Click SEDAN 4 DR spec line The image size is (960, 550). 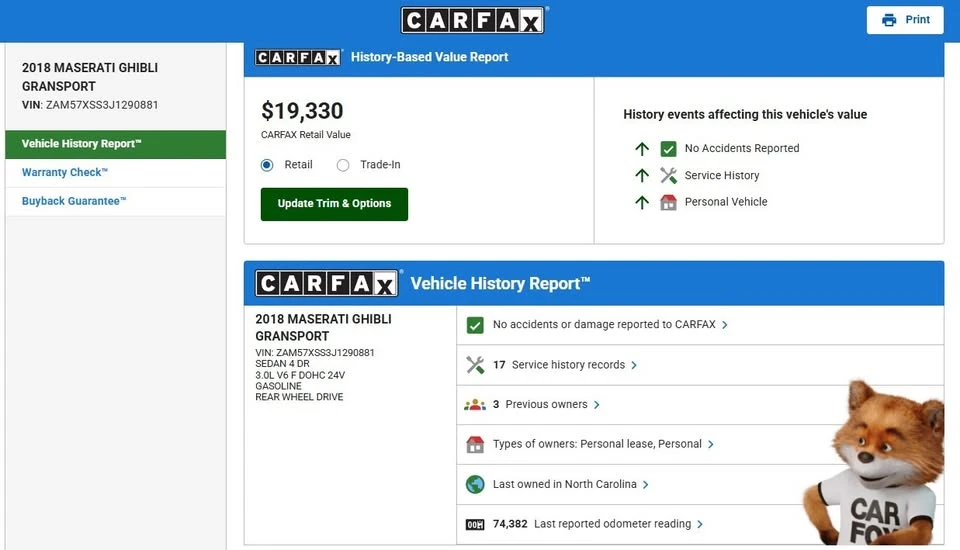[x=282, y=364]
